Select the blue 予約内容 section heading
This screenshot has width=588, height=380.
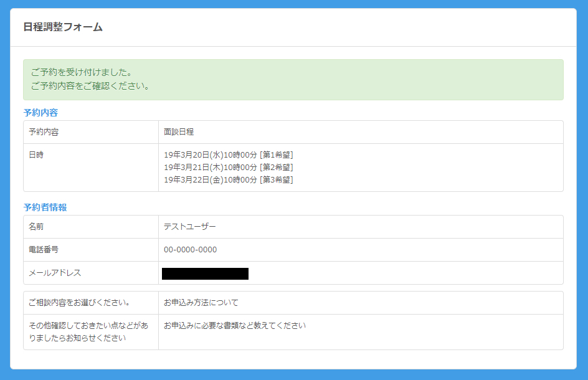tap(41, 113)
